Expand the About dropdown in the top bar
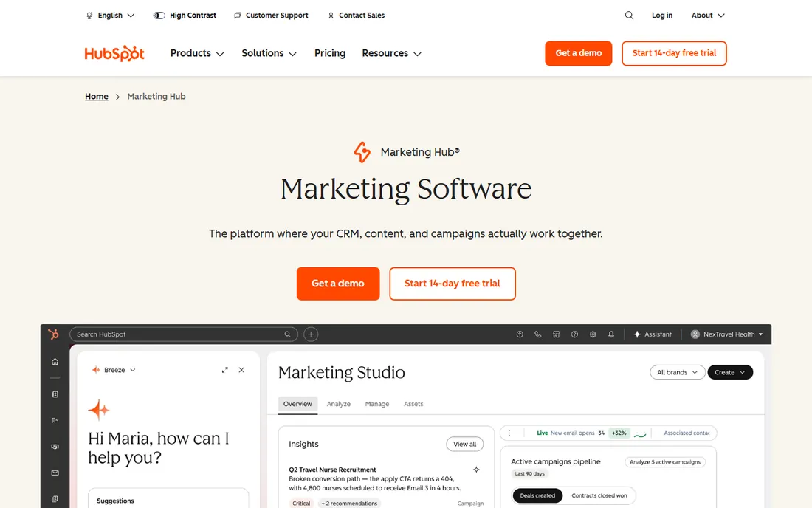This screenshot has height=508, width=812. (707, 16)
